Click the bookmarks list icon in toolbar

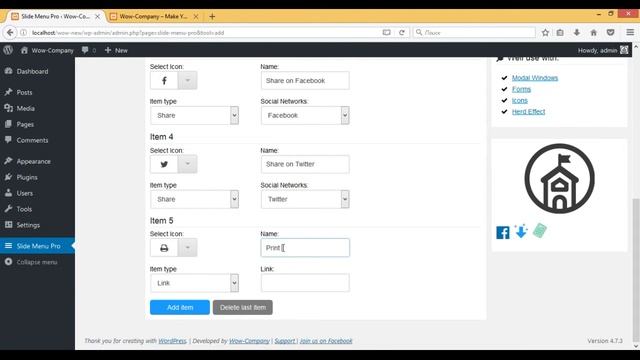click(560, 32)
